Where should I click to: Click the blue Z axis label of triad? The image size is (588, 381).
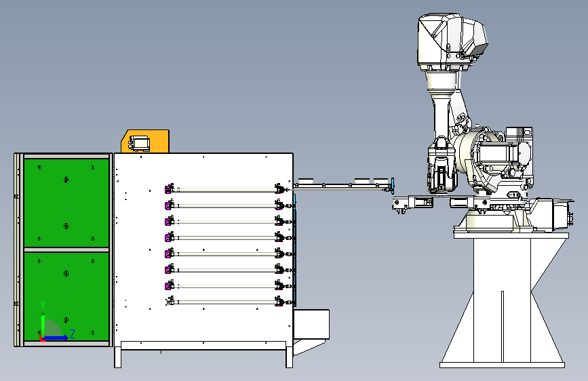coord(73,334)
